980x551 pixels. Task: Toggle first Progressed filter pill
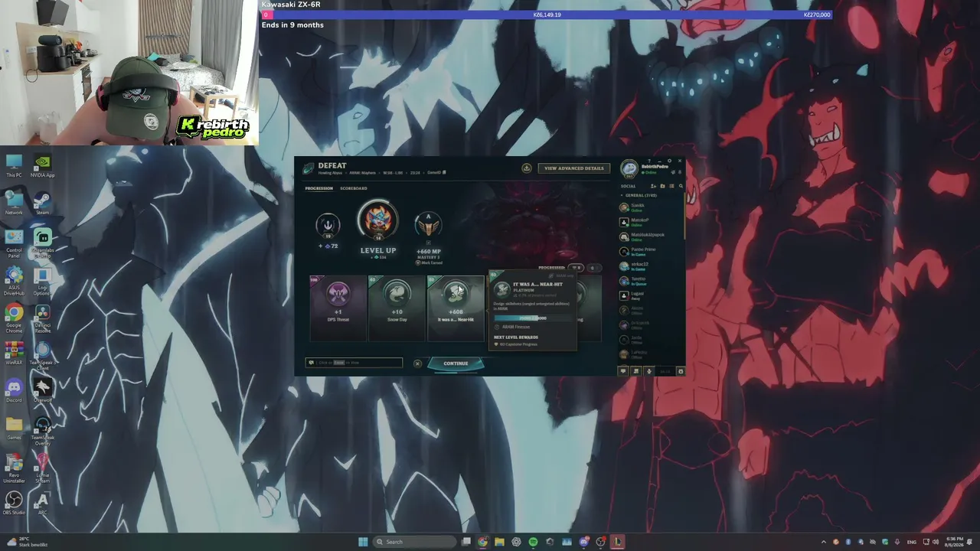577,268
